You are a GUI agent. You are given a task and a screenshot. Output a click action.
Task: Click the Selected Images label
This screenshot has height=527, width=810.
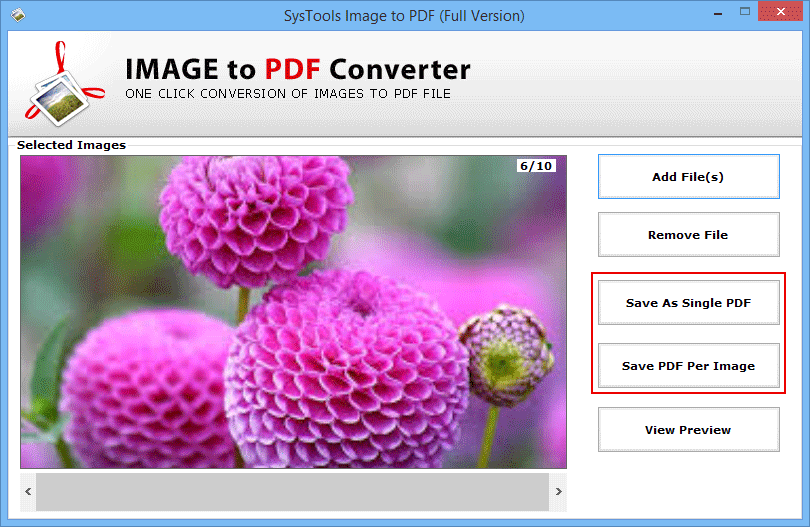click(x=71, y=145)
